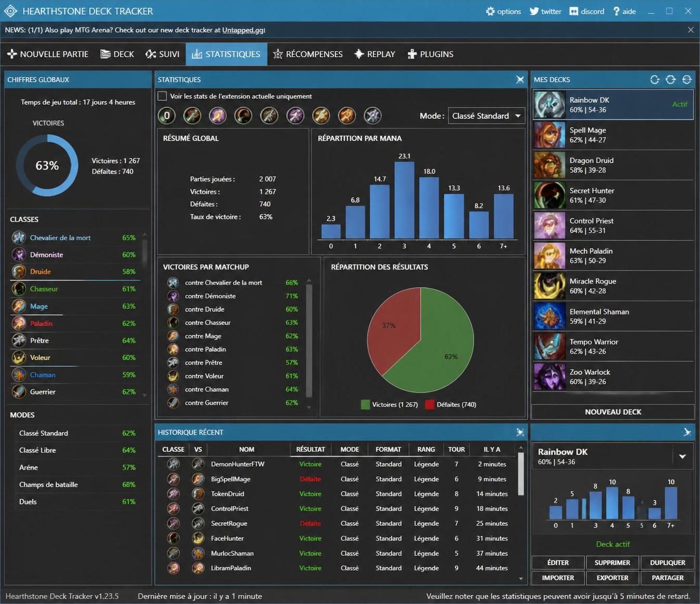
Task: Click the Historique Récent header corner icon
Action: tap(520, 432)
